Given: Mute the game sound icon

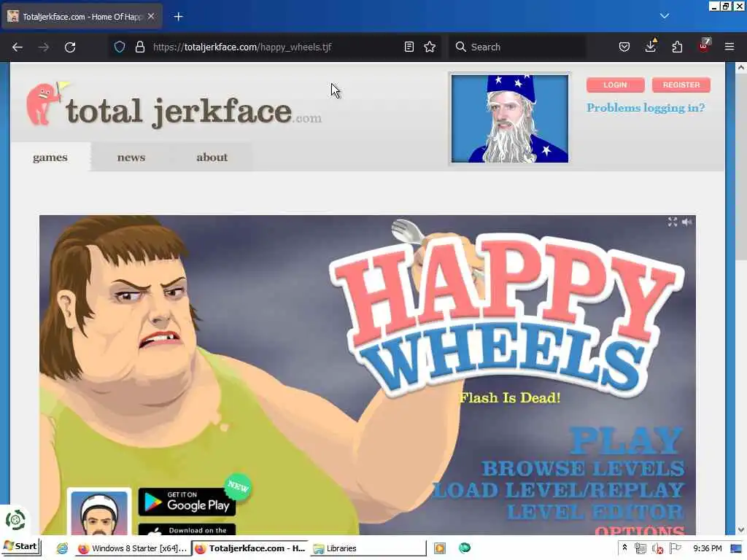Looking at the screenshot, I should [x=686, y=222].
